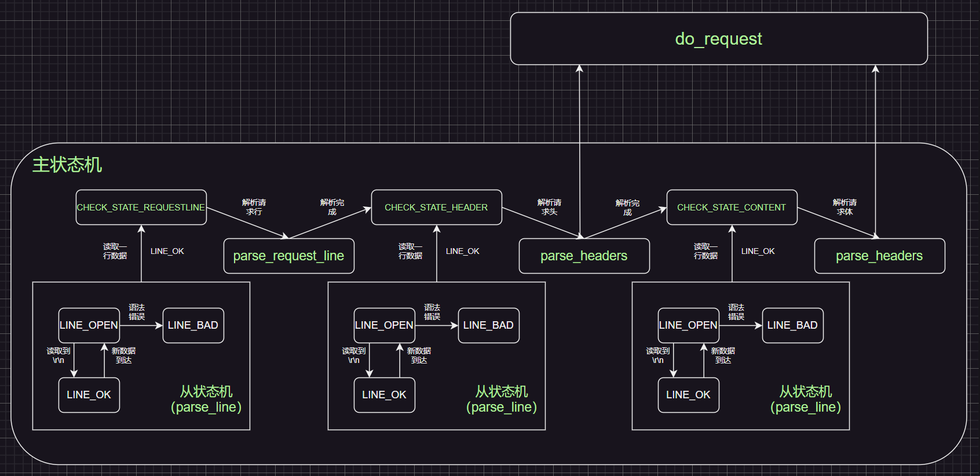980x476 pixels.
Task: Select the 解析请求体 arrow label
Action: tap(845, 207)
